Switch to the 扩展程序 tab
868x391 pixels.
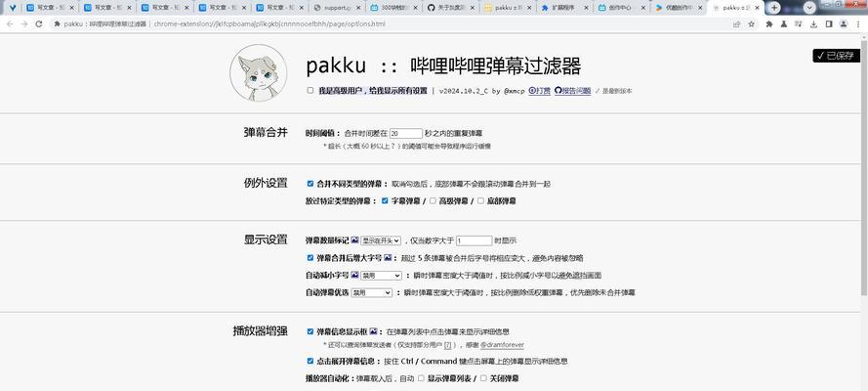pyautogui.click(x=563, y=8)
